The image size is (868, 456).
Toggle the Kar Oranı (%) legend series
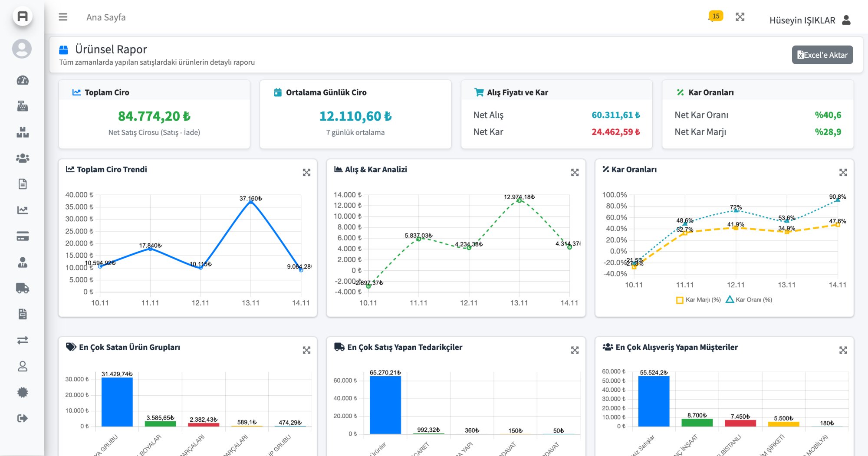tap(749, 300)
